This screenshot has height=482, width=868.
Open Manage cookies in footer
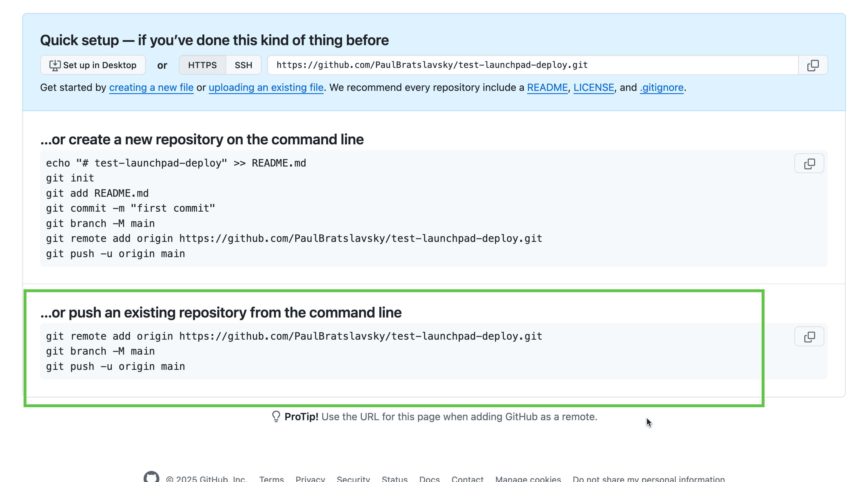pyautogui.click(x=528, y=479)
